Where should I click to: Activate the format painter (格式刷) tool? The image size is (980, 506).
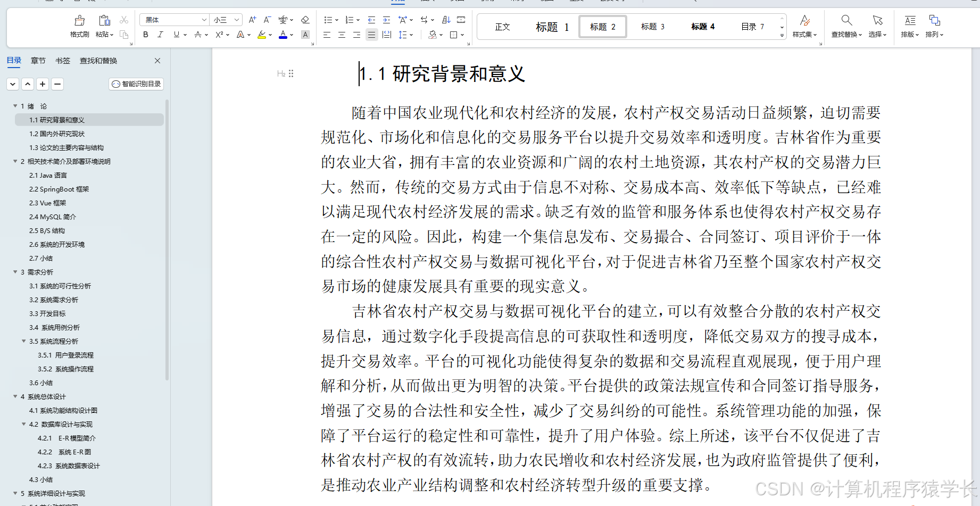click(79, 26)
